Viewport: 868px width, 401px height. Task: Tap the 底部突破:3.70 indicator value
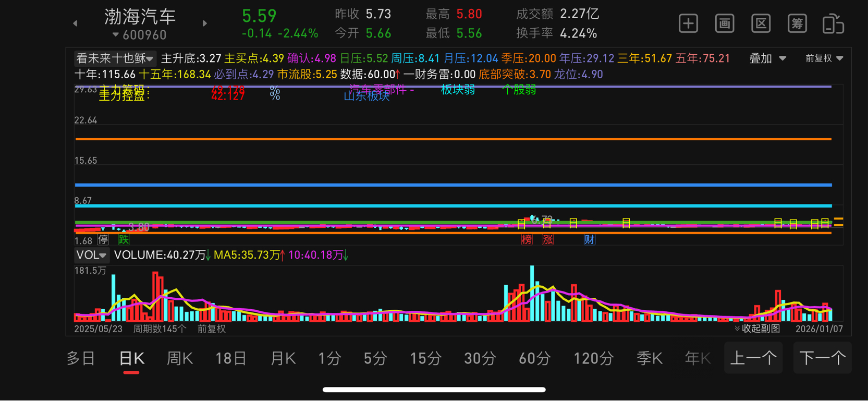(x=515, y=75)
